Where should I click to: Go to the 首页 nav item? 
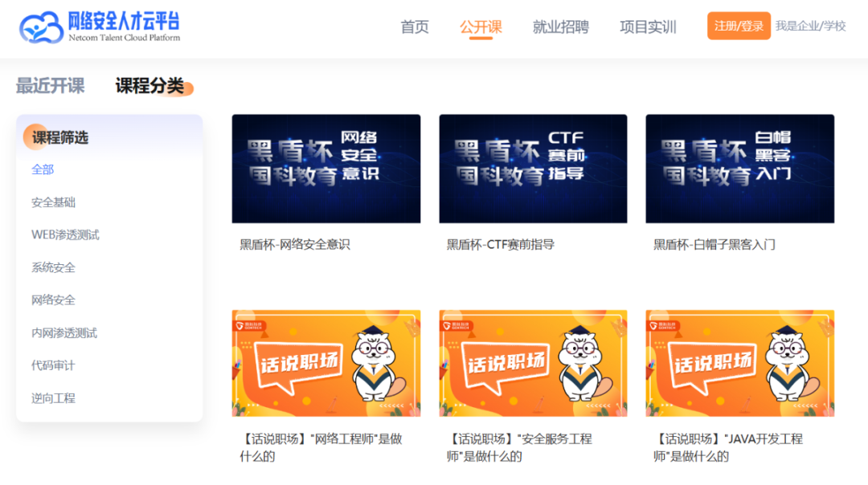pos(415,26)
